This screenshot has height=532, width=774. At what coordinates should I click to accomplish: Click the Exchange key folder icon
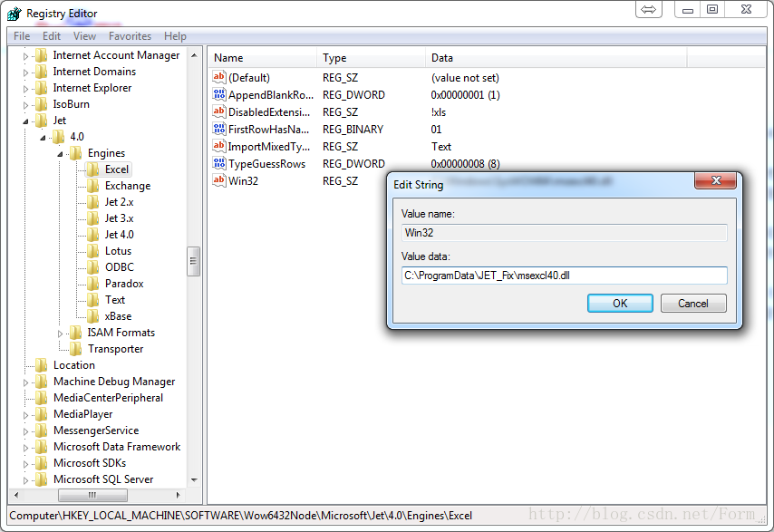92,186
